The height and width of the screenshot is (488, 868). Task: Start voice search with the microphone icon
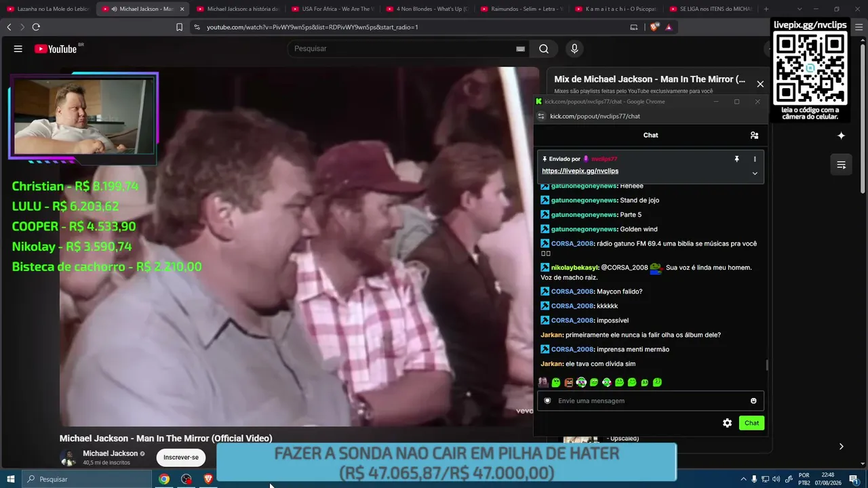[574, 49]
